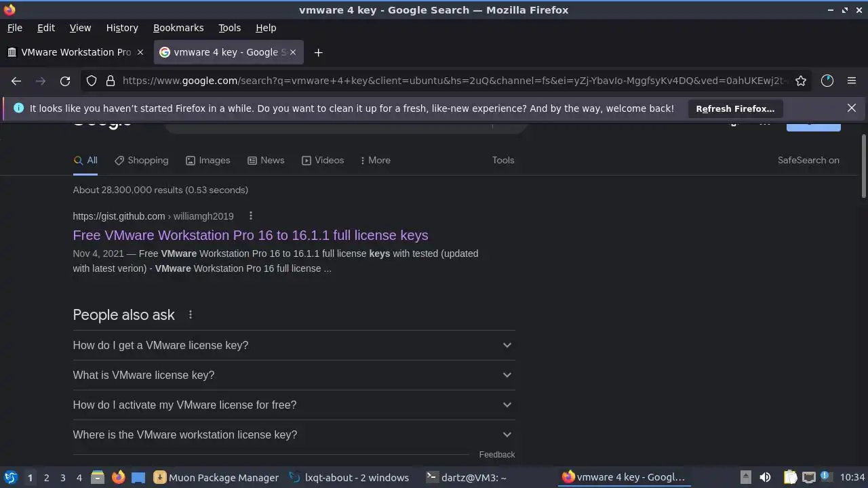The image size is (868, 488).
Task: Open the View menu
Action: [80, 28]
